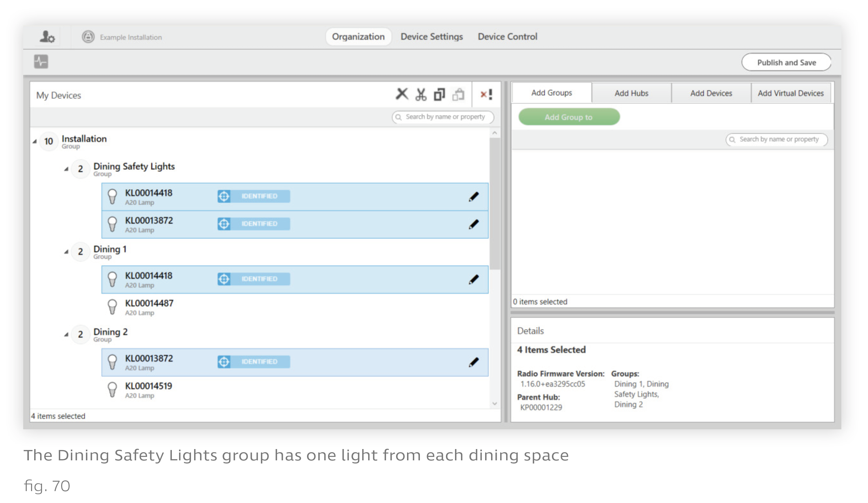Viewport: 868px width, 503px height.
Task: Click the Add Group to button
Action: tap(569, 117)
